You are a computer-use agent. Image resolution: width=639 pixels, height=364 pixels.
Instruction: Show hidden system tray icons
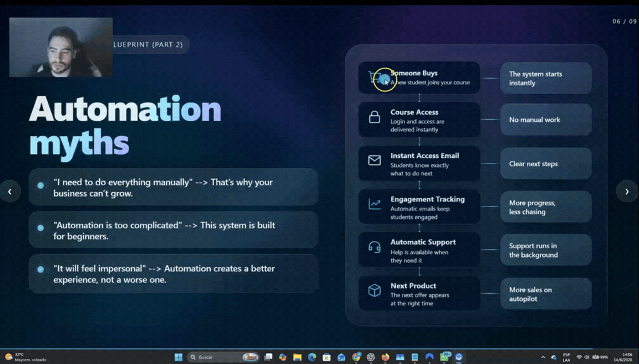click(543, 357)
